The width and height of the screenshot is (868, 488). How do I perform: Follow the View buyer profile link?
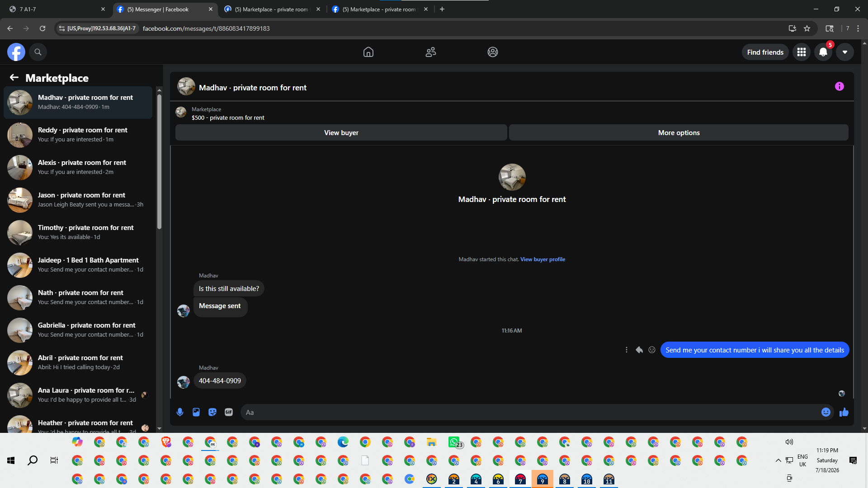pos(542,259)
